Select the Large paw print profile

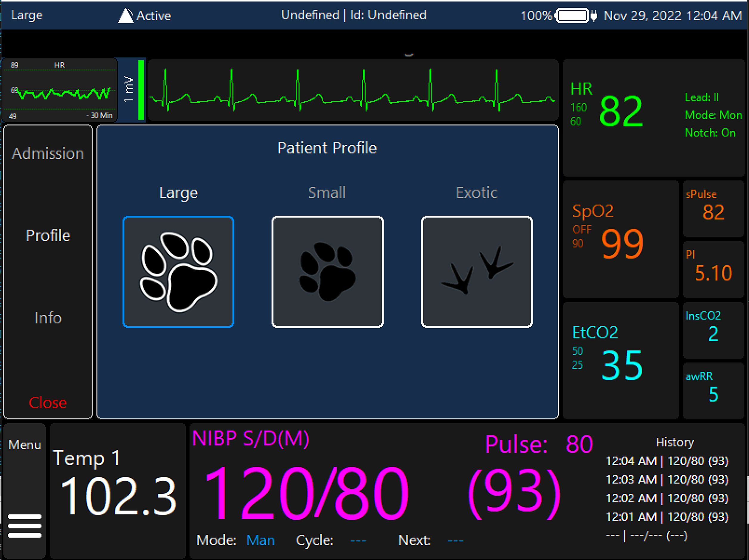point(178,272)
